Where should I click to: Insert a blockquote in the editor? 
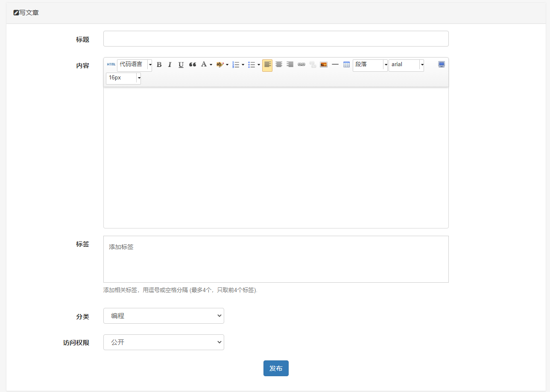tap(192, 64)
